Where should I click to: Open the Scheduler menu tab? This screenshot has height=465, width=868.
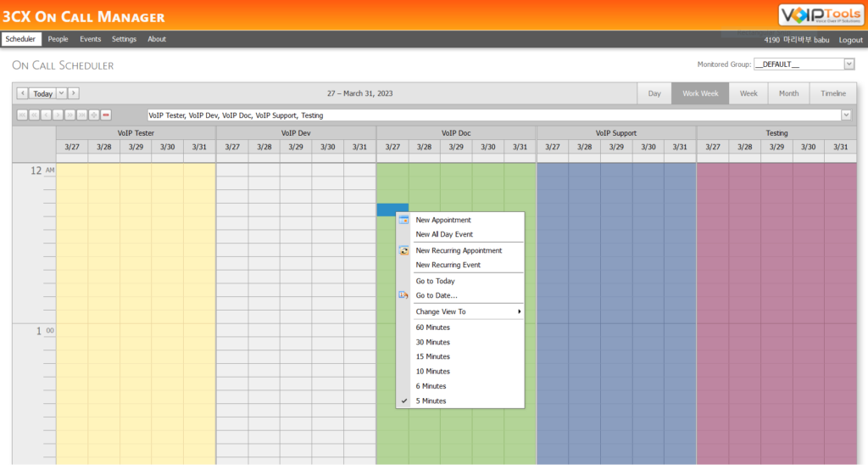click(20, 39)
